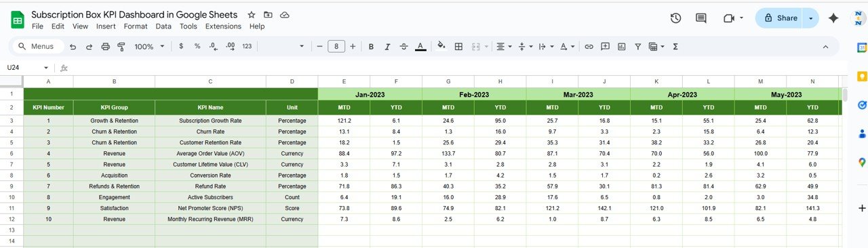Screen dimensions: 868x248
Task: Click the undo arrow icon
Action: (72, 46)
